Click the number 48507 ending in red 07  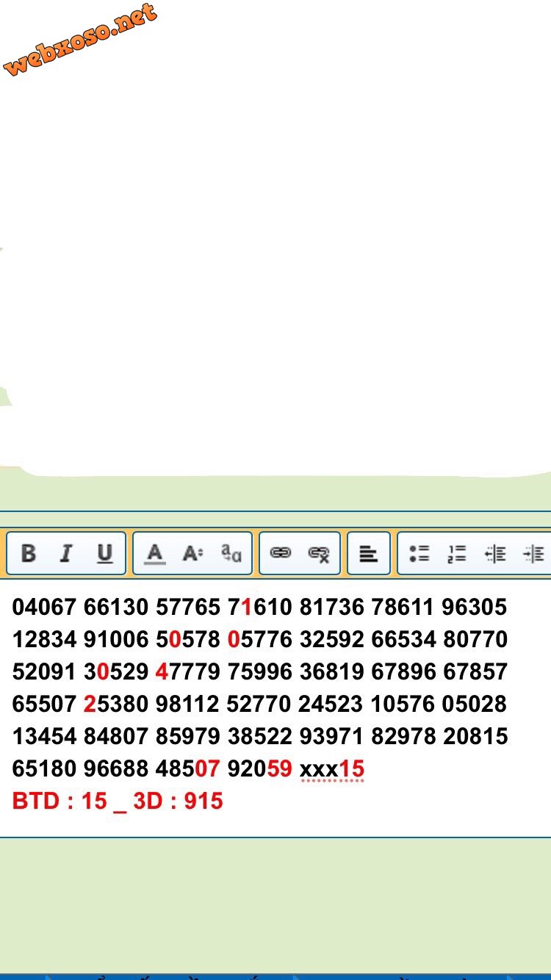[x=187, y=768]
